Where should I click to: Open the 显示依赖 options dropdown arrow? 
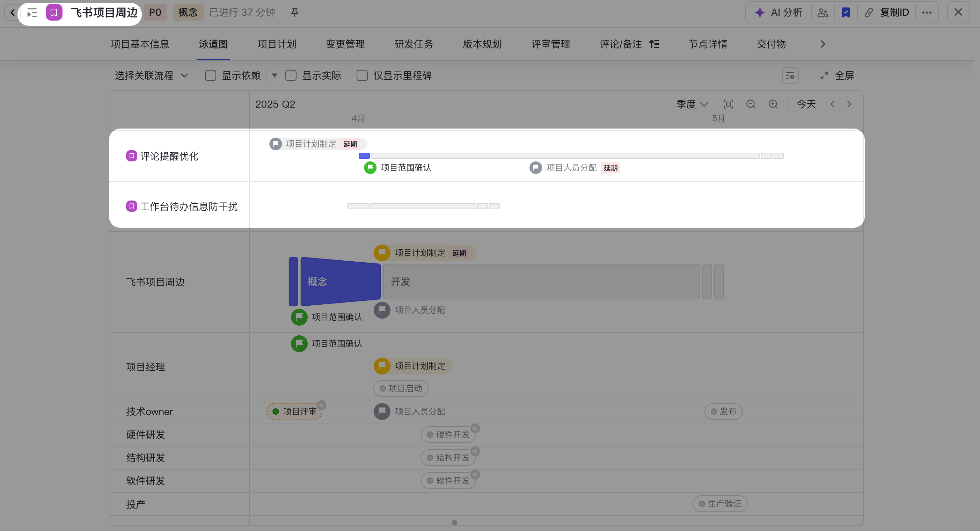(274, 75)
